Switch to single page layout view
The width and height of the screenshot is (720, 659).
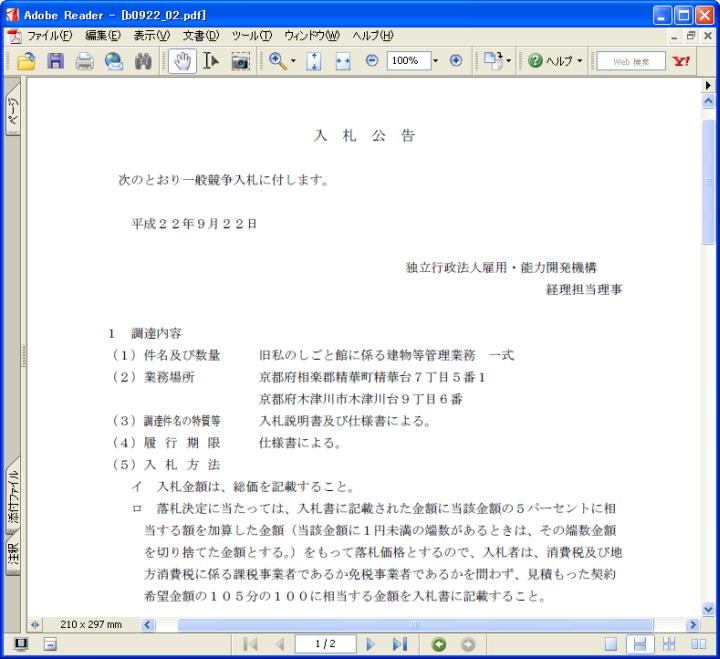click(x=611, y=645)
